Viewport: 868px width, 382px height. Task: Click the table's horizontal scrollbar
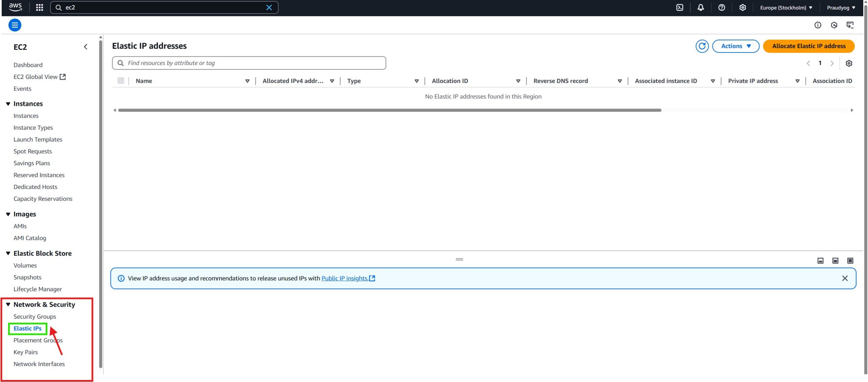coord(389,110)
